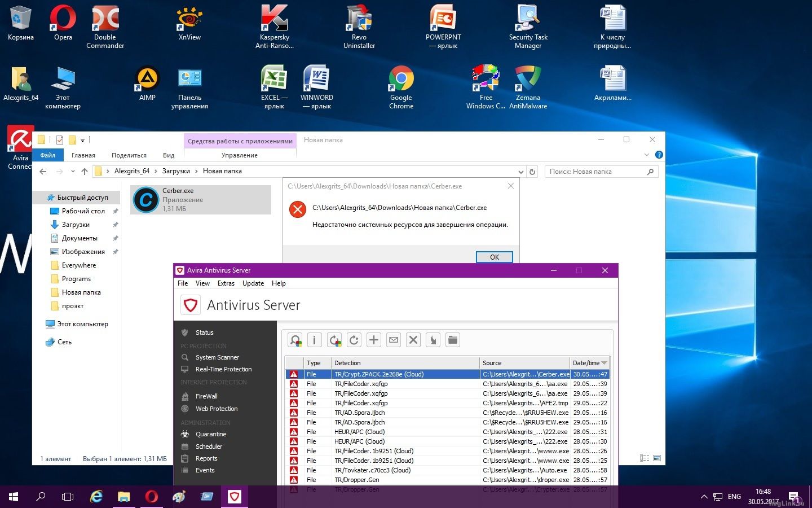
Task: Open the Extras menu in Avira
Action: tap(226, 283)
